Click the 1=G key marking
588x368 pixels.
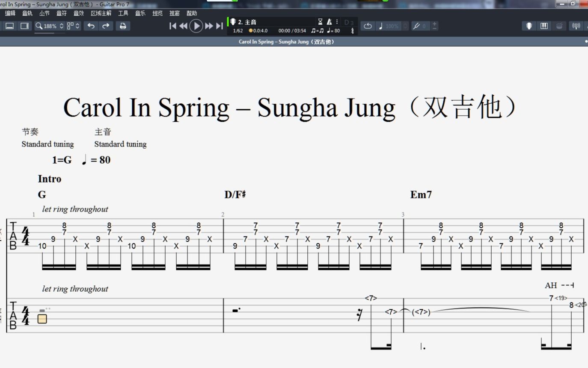62,160
